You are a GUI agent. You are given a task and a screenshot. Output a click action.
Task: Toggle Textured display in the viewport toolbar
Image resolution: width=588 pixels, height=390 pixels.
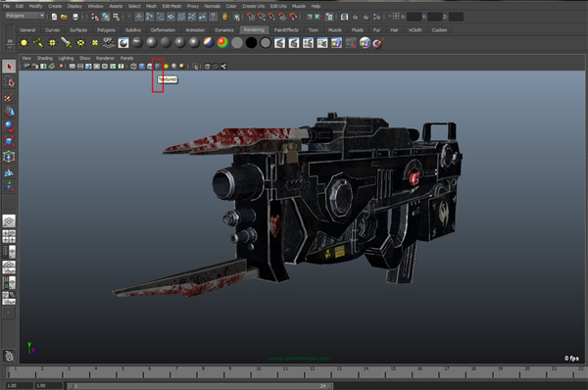tap(158, 67)
